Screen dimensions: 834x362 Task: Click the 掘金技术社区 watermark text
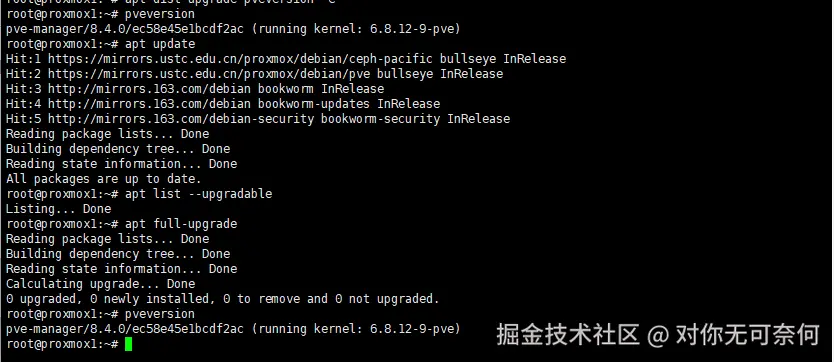pos(568,335)
